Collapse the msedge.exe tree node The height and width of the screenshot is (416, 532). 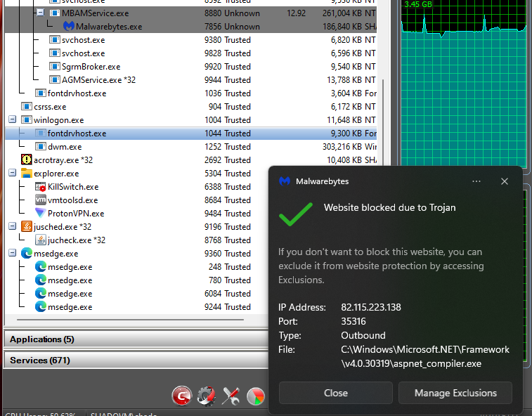(12, 253)
